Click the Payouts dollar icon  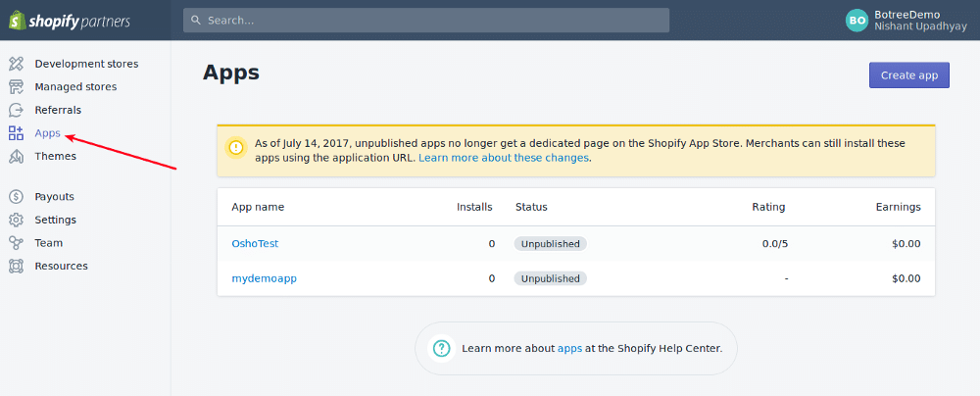(x=17, y=197)
